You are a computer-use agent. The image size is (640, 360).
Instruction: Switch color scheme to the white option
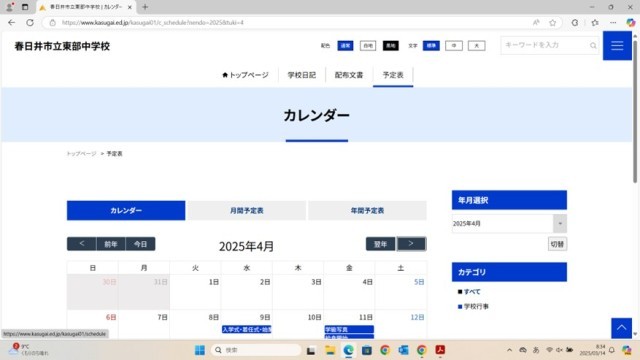coord(368,46)
